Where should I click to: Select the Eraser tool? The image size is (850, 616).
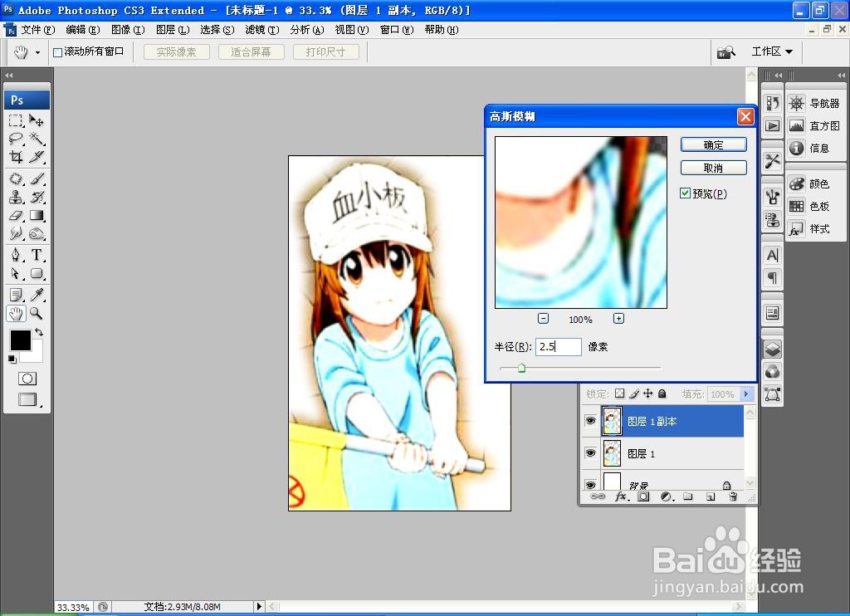coord(16,215)
